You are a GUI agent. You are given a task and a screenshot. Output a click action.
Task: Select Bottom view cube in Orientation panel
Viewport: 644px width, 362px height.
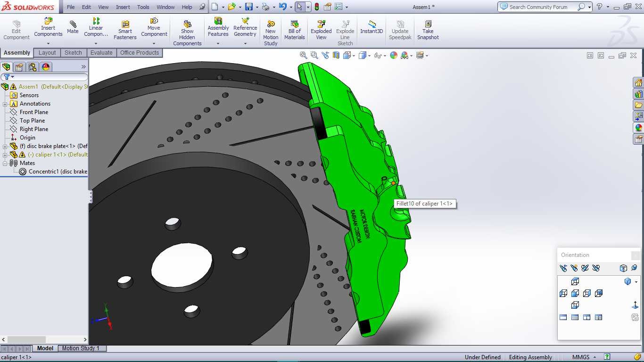tap(575, 305)
